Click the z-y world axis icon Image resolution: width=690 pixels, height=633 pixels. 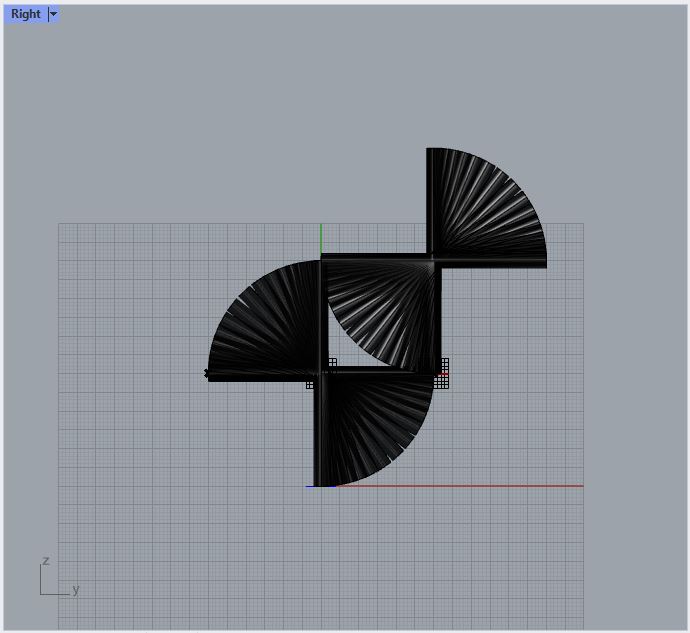[x=59, y=577]
